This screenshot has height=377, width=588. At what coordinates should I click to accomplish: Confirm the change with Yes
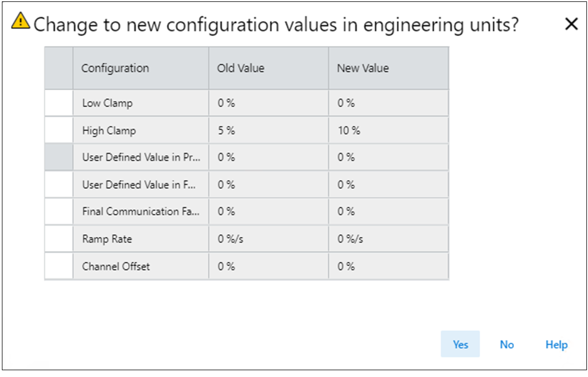[460, 344]
